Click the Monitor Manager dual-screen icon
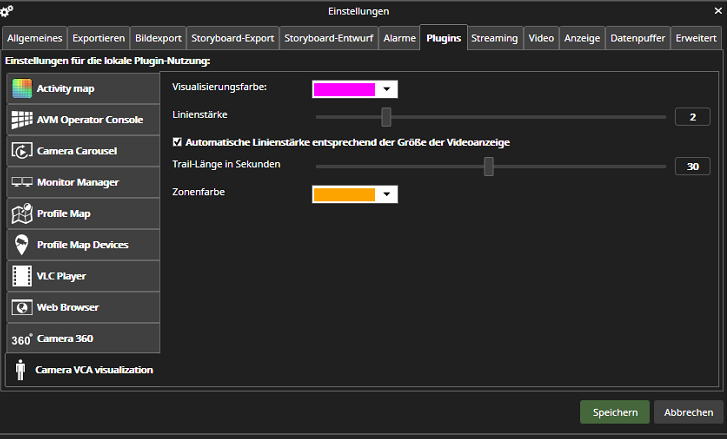Screen dimensions: 727x439 point(22,182)
